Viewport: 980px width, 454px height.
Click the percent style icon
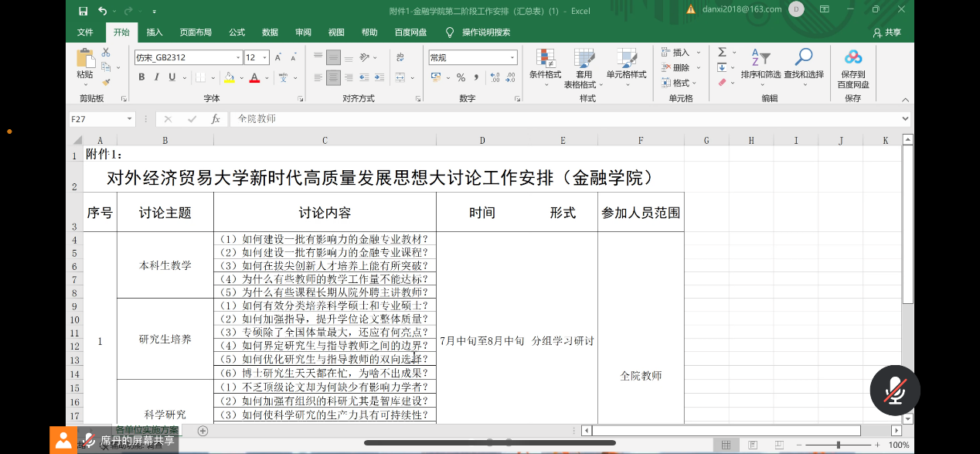pos(461,77)
